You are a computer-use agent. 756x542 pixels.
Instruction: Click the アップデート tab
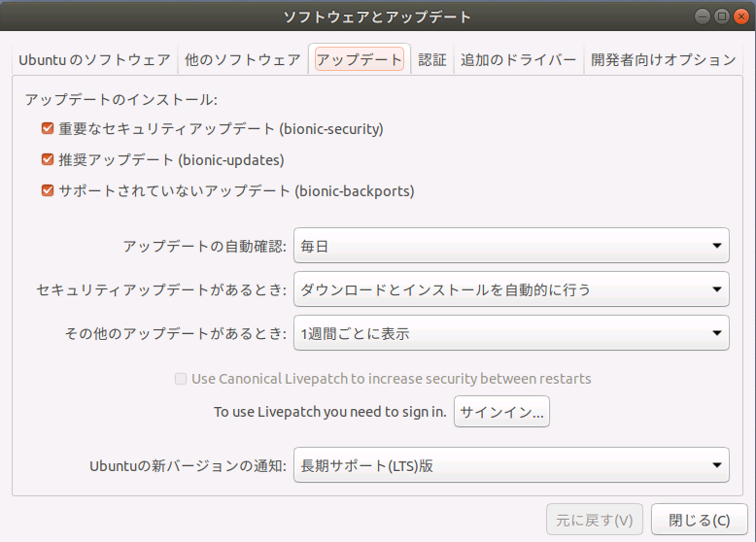360,60
